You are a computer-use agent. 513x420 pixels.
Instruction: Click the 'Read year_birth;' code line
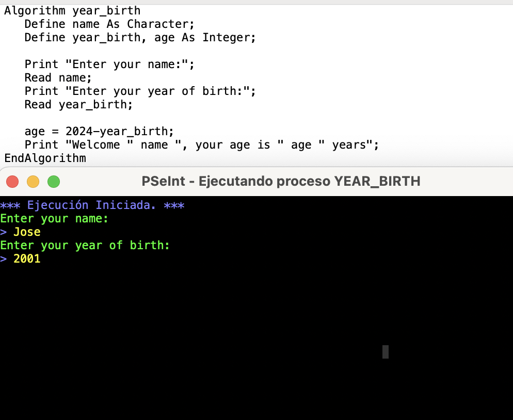78,104
